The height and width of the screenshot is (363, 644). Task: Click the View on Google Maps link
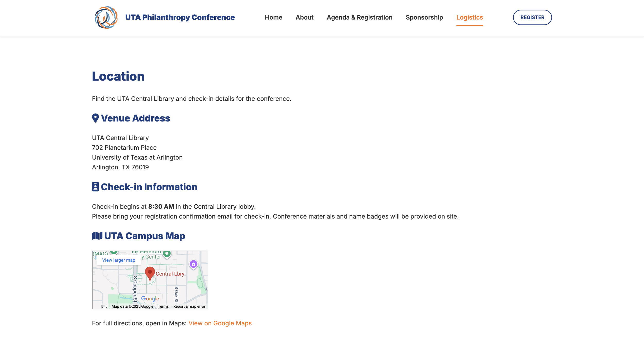220,323
